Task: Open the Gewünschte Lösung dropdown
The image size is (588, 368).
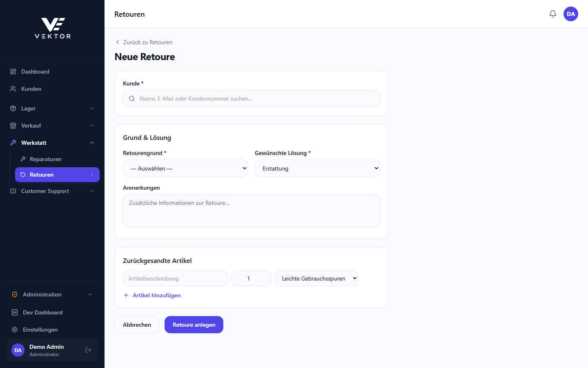Action: tap(317, 168)
